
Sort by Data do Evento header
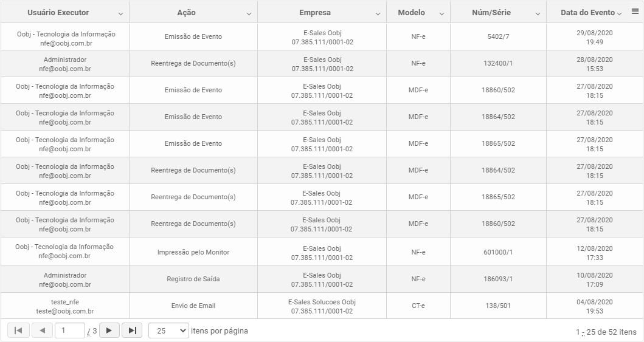click(587, 12)
